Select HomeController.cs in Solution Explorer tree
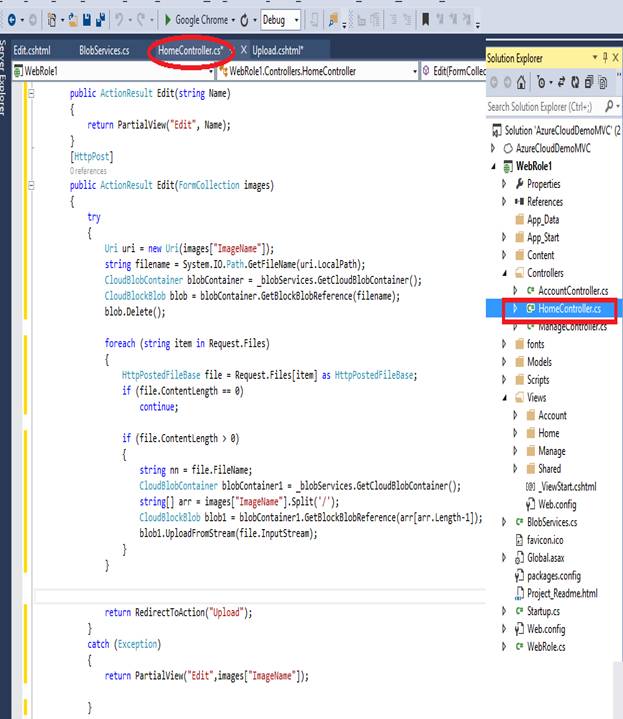The image size is (623, 719). pyautogui.click(x=563, y=309)
